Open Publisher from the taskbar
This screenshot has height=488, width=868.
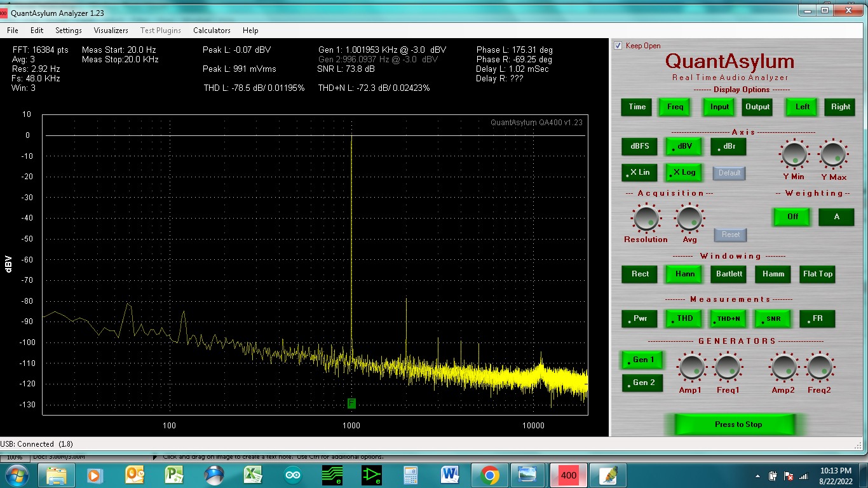point(173,475)
